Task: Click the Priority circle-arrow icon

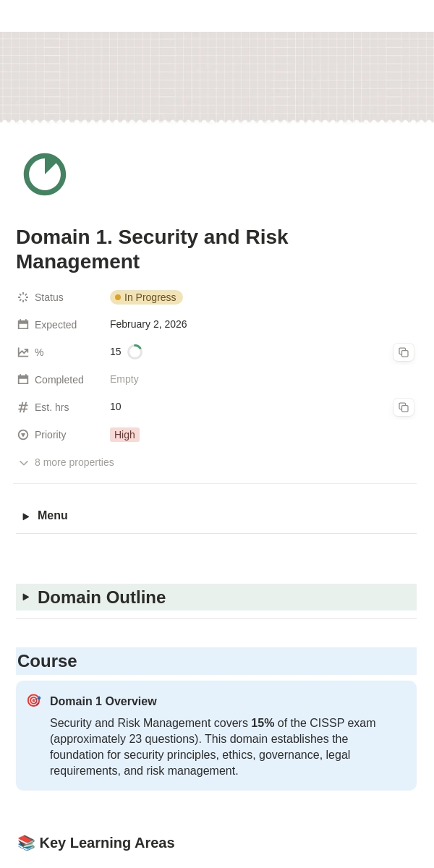Action: [23, 435]
